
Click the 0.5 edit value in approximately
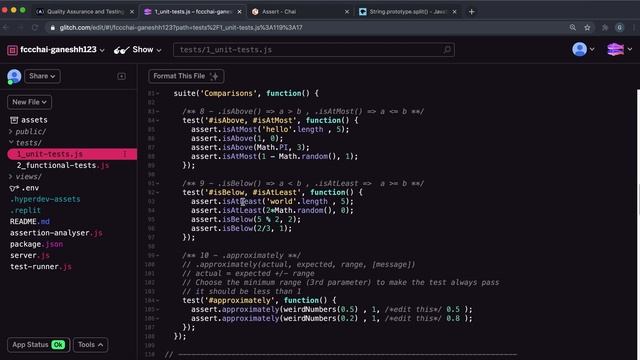pos(453,309)
